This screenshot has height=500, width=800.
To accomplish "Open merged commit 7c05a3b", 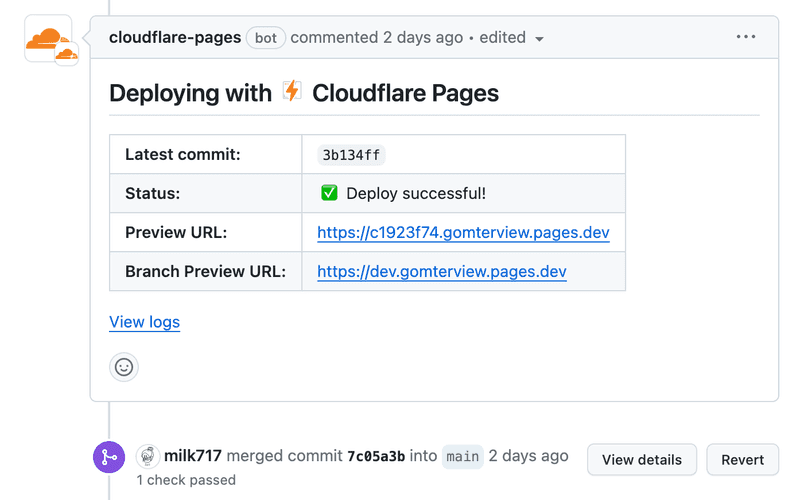I will [x=376, y=457].
